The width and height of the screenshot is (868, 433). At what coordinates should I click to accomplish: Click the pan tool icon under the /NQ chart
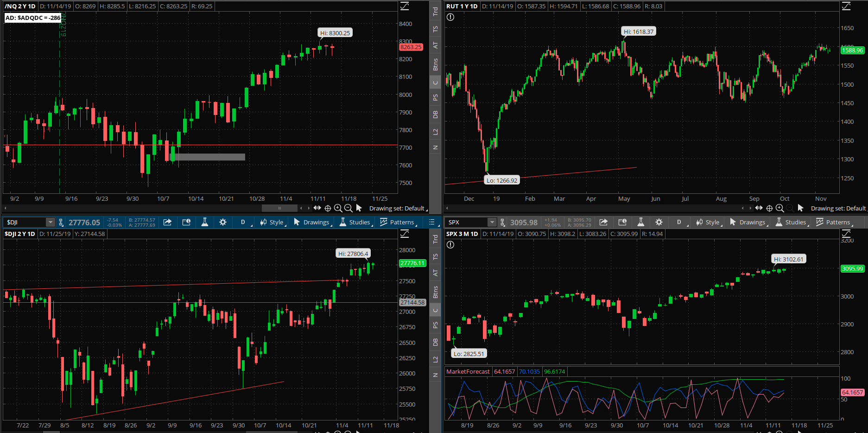pyautogui.click(x=317, y=208)
